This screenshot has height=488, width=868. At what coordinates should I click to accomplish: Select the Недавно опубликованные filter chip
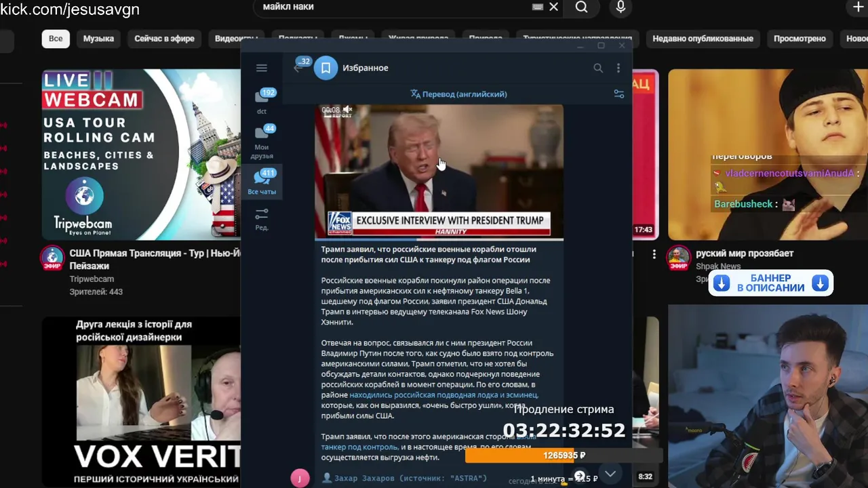point(703,39)
